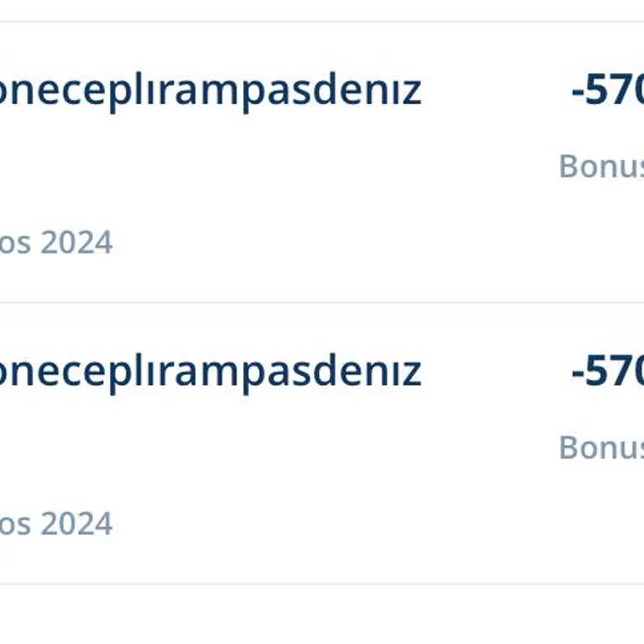
Task: Click the divider above the first transaction
Action: pos(322,21)
